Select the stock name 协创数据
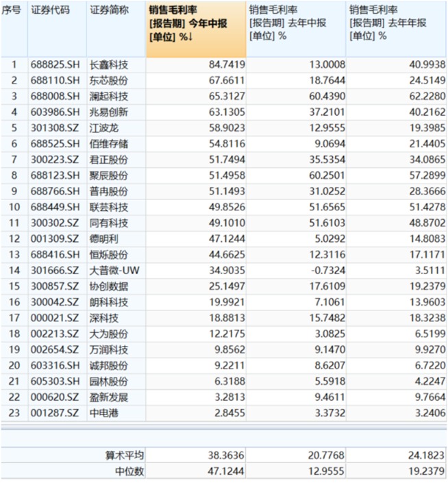This screenshot has width=448, height=483. click(x=109, y=286)
